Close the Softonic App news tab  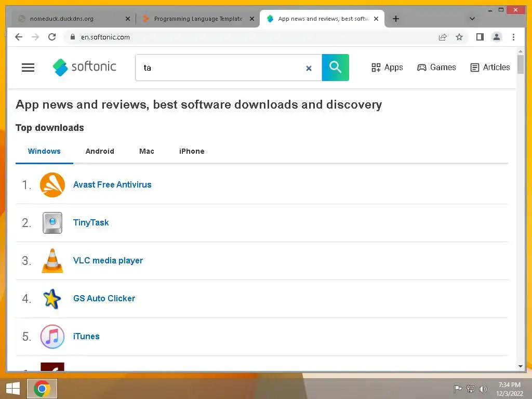tap(376, 19)
